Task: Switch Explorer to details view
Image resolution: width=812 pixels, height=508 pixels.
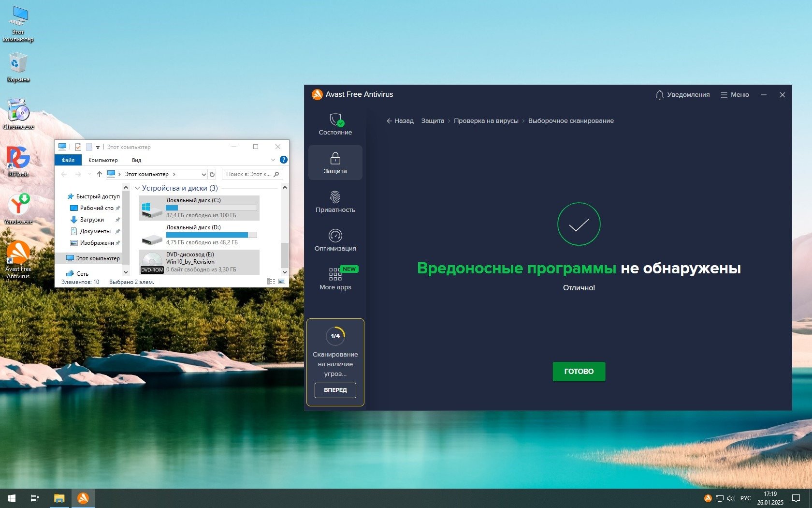Action: (x=271, y=282)
